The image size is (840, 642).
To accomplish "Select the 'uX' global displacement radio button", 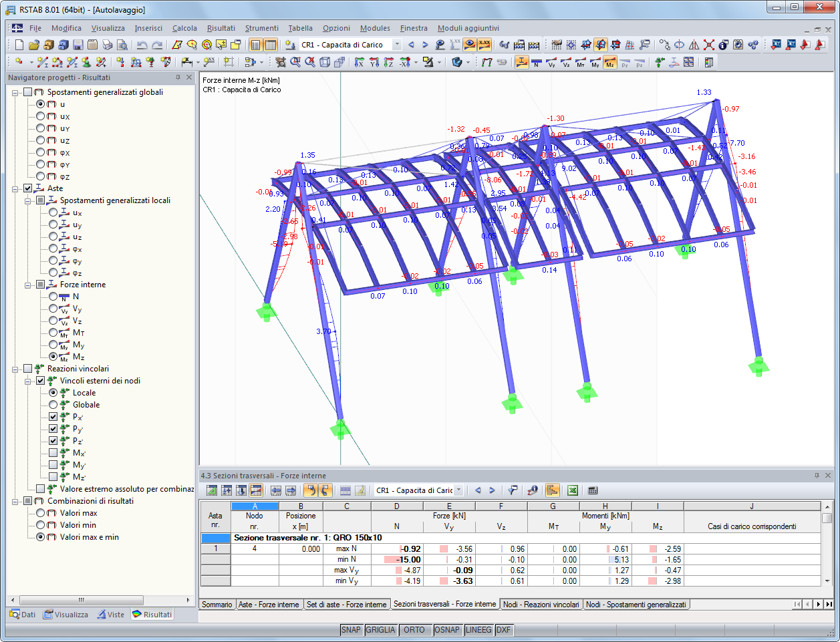I will point(41,116).
